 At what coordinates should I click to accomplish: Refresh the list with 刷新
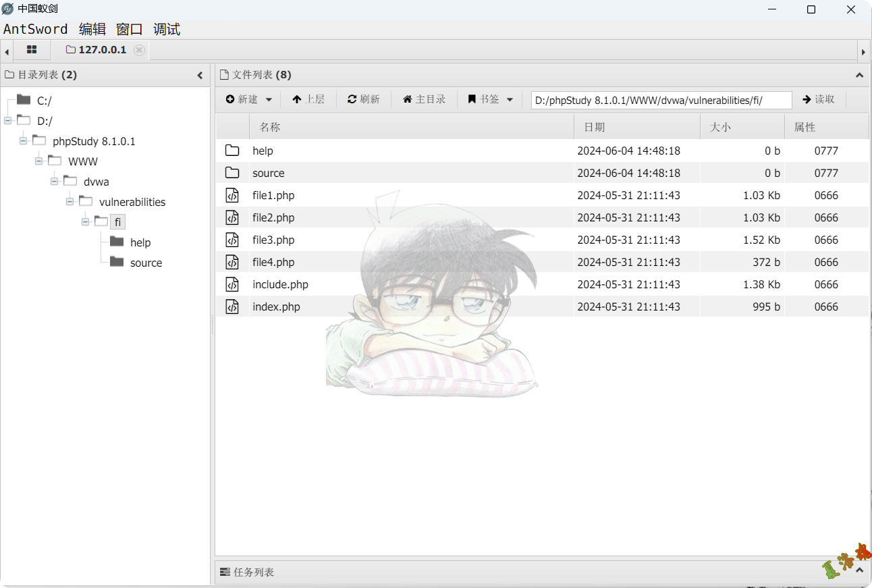pos(364,99)
